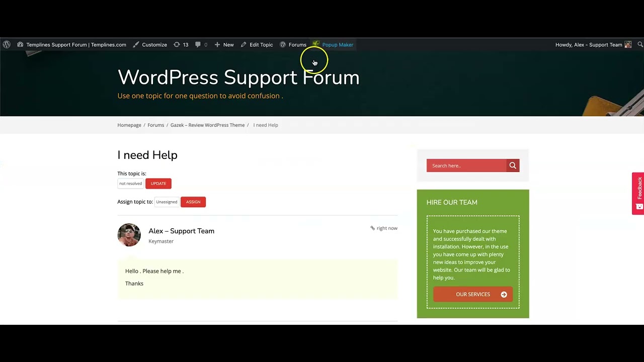
Task: Click the 'WordPress Support Forum' heading
Action: pos(238,77)
